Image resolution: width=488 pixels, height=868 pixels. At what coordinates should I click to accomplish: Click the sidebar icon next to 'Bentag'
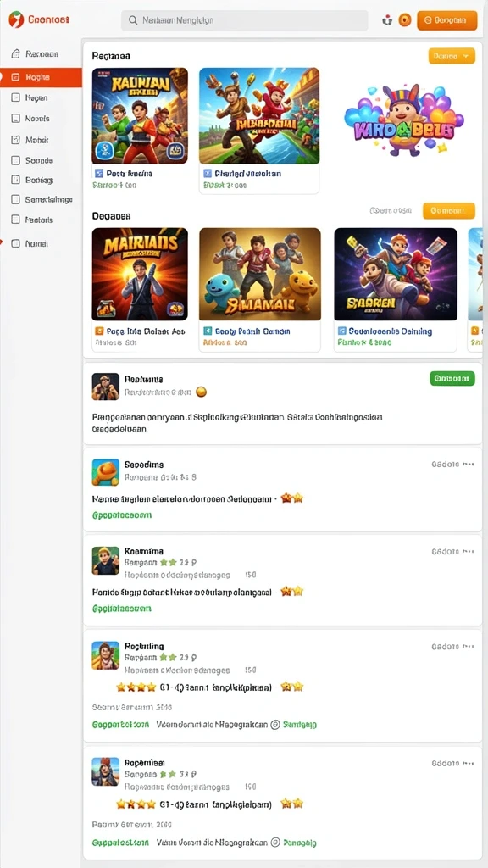(x=15, y=180)
